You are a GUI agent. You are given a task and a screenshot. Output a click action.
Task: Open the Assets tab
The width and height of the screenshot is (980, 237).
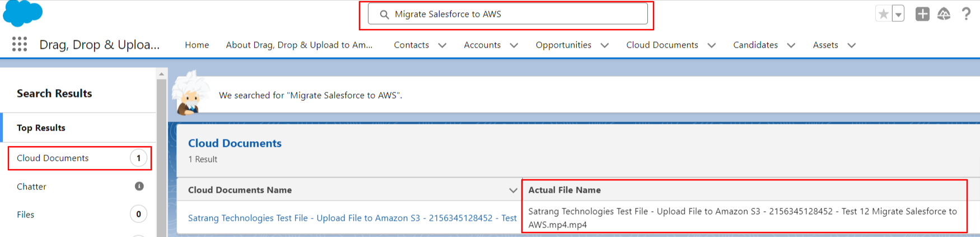click(825, 45)
